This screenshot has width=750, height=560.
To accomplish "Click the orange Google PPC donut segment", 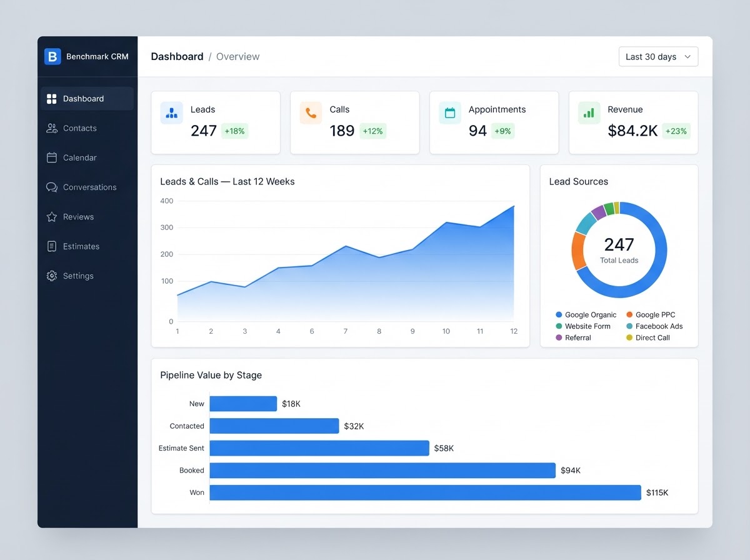I will coord(577,251).
